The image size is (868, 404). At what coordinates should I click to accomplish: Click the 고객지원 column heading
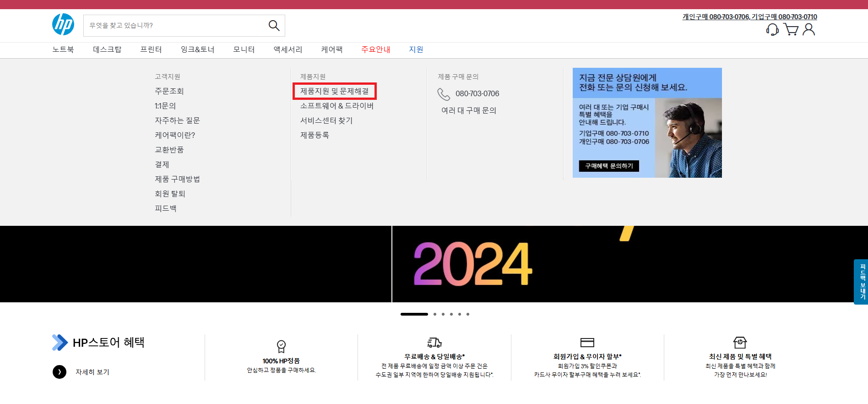point(168,76)
